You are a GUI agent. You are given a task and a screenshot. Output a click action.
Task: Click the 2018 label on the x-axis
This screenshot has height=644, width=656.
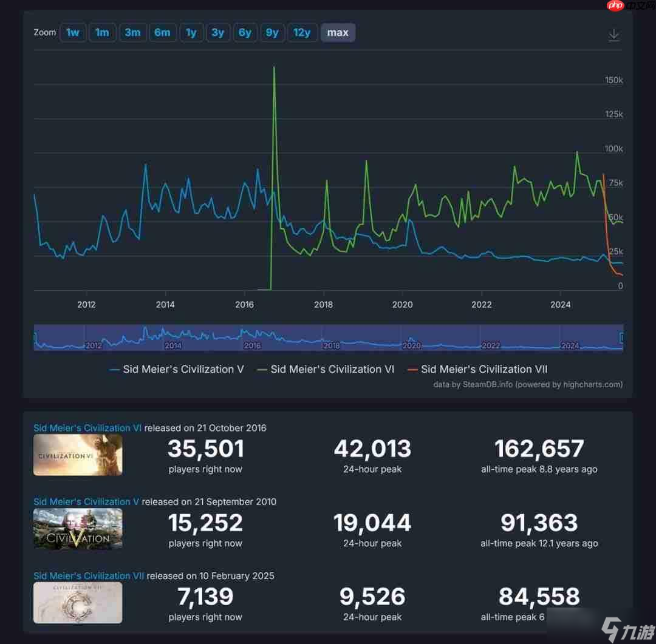tap(323, 305)
